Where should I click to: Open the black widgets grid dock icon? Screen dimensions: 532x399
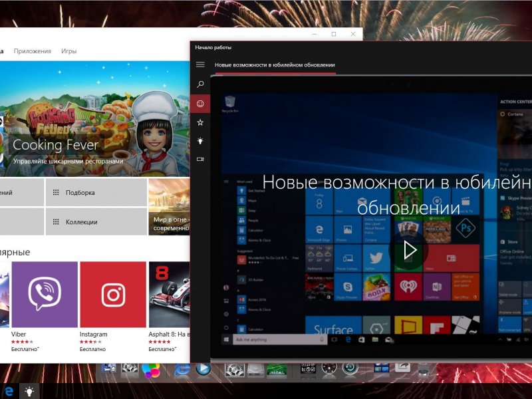click(x=308, y=369)
